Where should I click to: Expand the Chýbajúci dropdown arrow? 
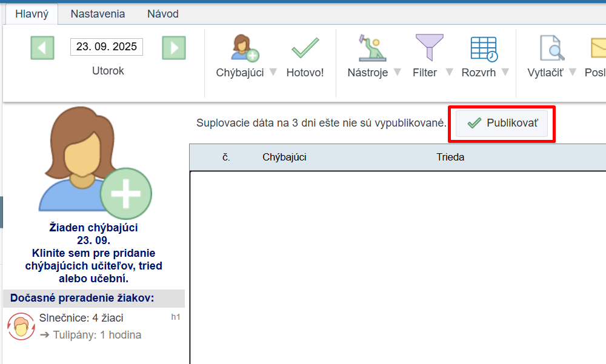[x=273, y=72]
